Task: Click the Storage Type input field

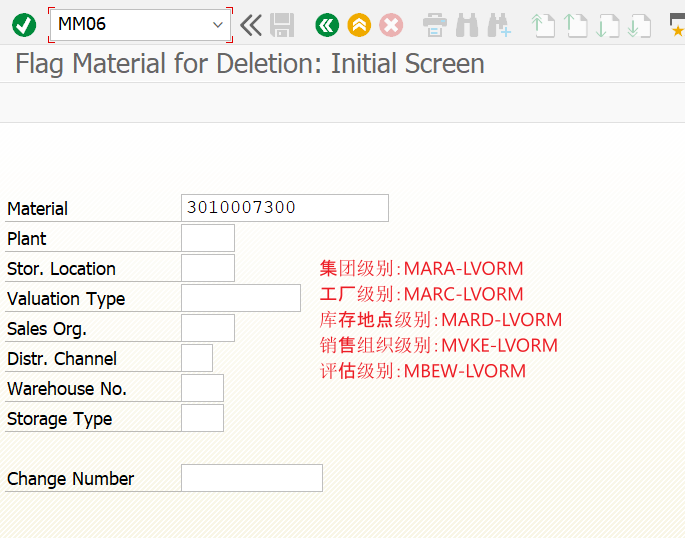Action: click(202, 418)
